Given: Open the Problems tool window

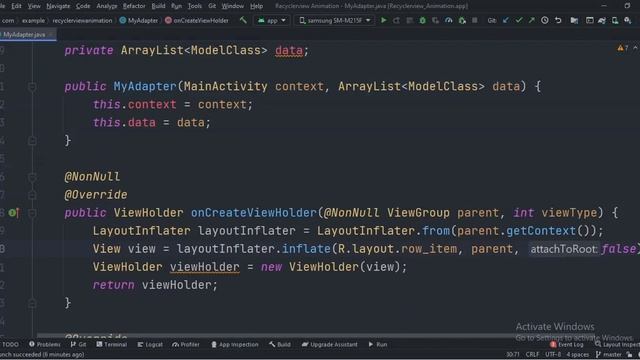Looking at the screenshot, I should pyautogui.click(x=44, y=344).
